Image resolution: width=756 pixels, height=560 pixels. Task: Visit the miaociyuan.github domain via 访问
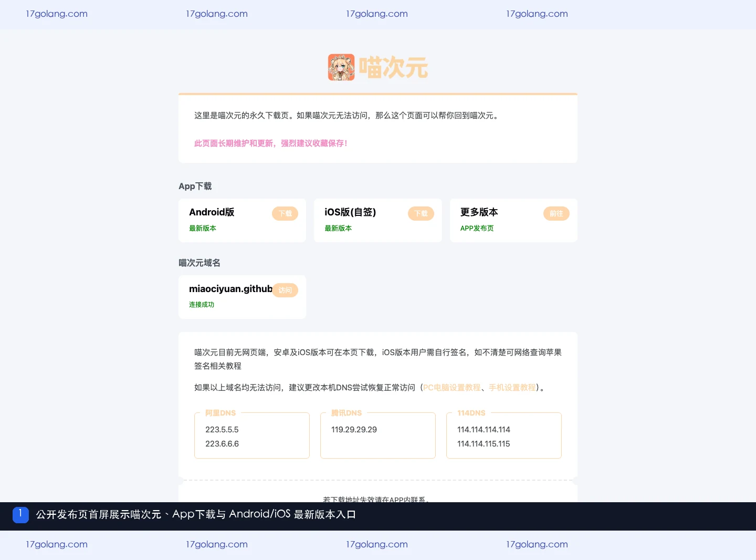click(x=285, y=291)
